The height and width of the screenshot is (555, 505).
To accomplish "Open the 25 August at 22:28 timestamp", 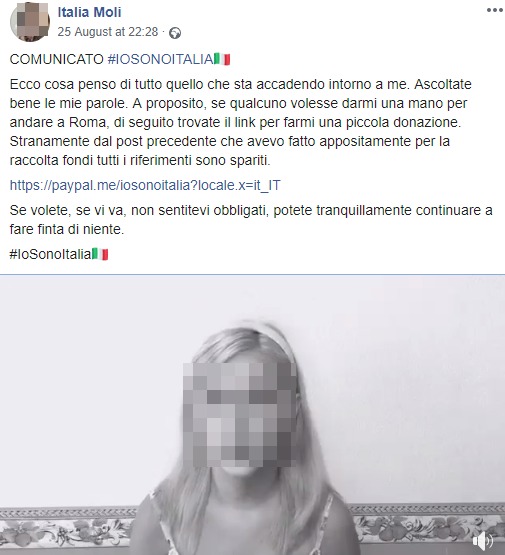I will click(108, 32).
